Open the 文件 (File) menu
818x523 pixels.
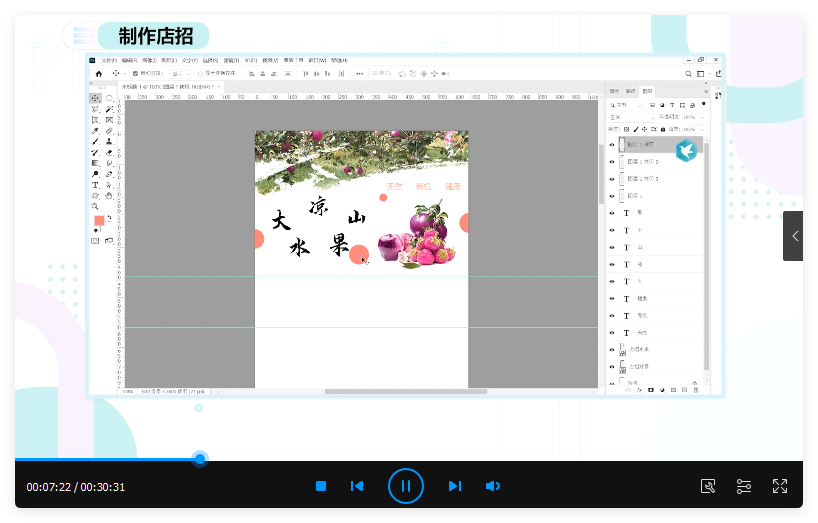pos(108,60)
